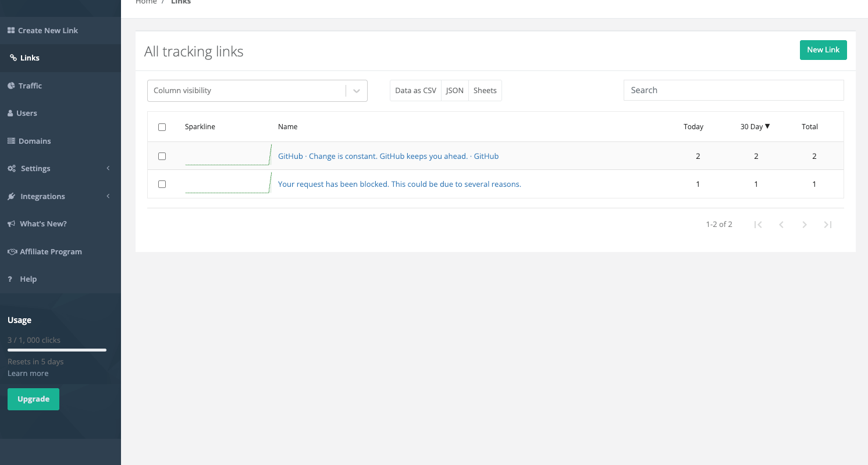Expand the Settings submenu chevron
Image resolution: width=868 pixels, height=465 pixels.
tap(108, 168)
